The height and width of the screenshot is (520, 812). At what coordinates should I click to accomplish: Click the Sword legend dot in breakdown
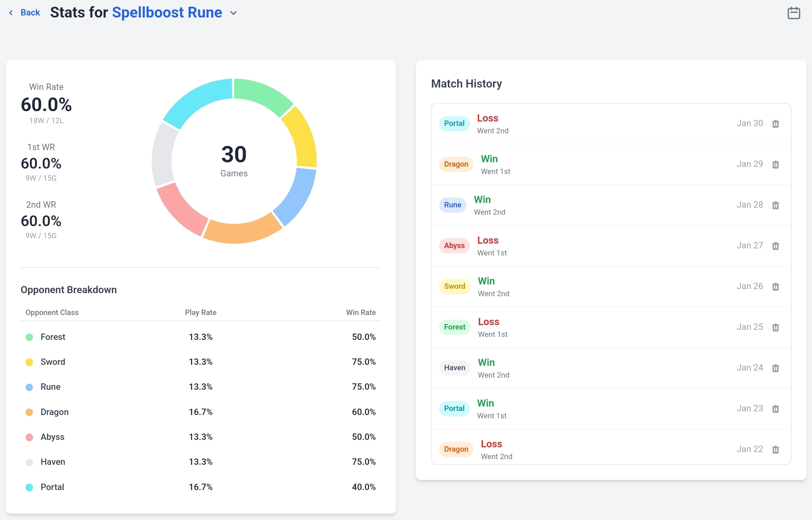(29, 362)
